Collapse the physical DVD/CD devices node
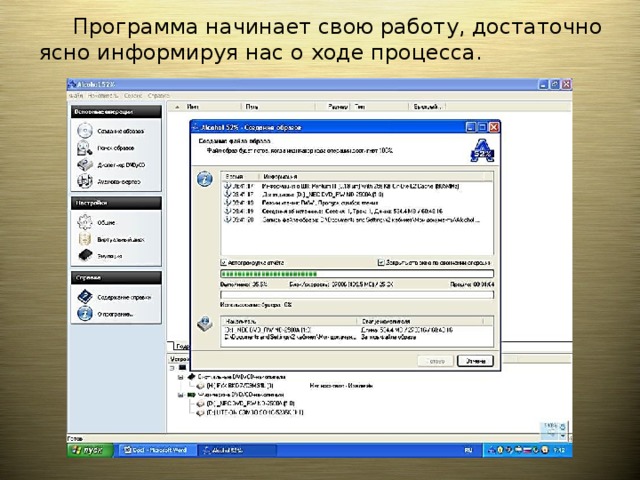This screenshot has height=480, width=640. (x=180, y=395)
